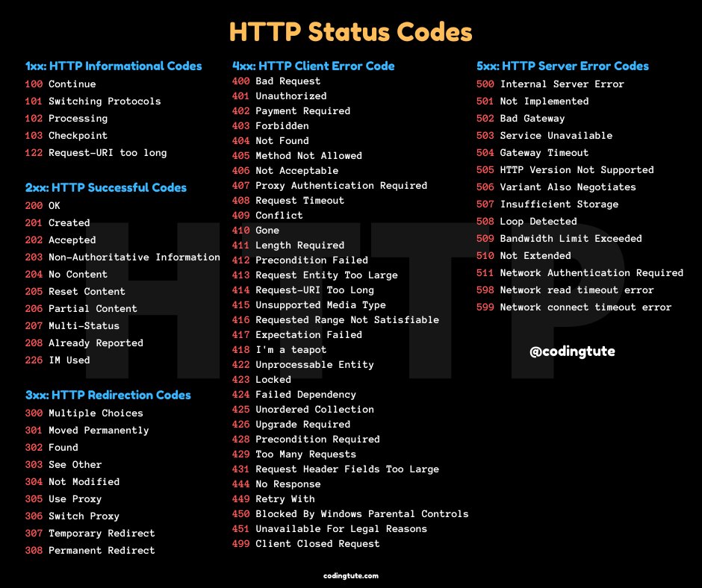Click "450 Blocked By Windows Parental Controls"
The height and width of the screenshot is (588, 702).
(350, 514)
